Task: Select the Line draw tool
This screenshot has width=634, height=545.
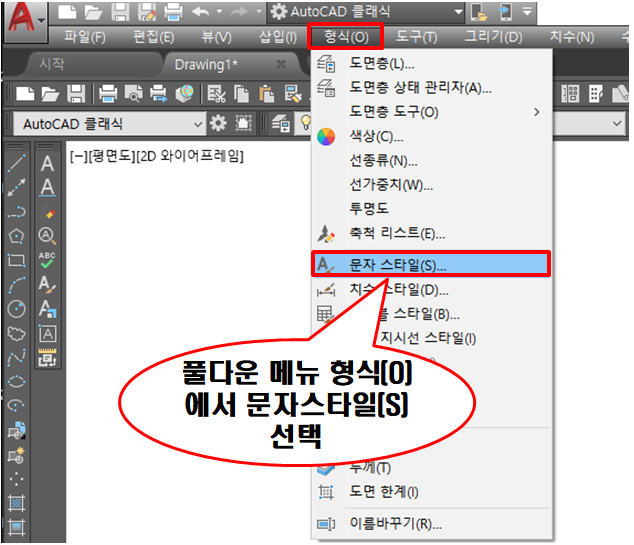Action: pyautogui.click(x=16, y=163)
